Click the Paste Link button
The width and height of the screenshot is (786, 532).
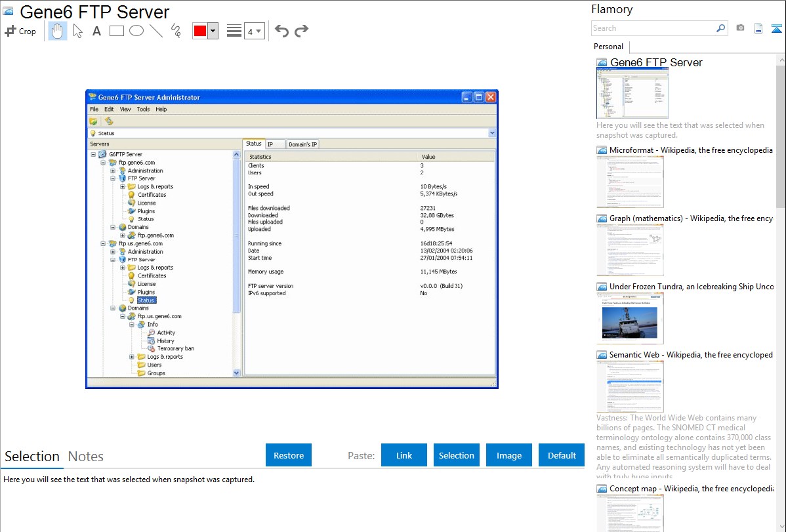tap(404, 455)
